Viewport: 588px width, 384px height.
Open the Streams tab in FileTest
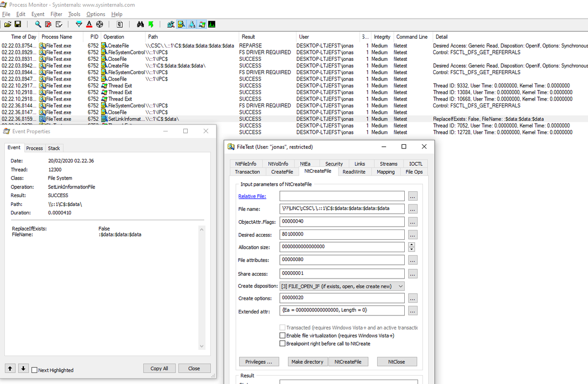tap(389, 164)
